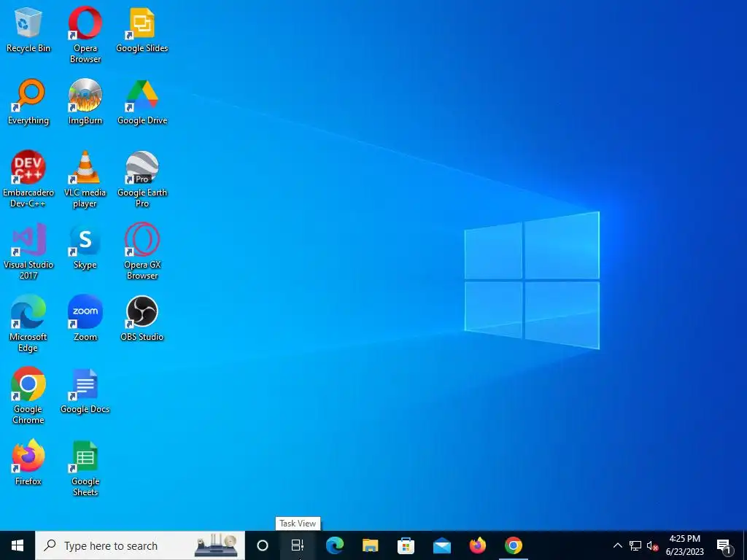747x560 pixels.
Task: Click the taskbar search box
Action: point(139,545)
